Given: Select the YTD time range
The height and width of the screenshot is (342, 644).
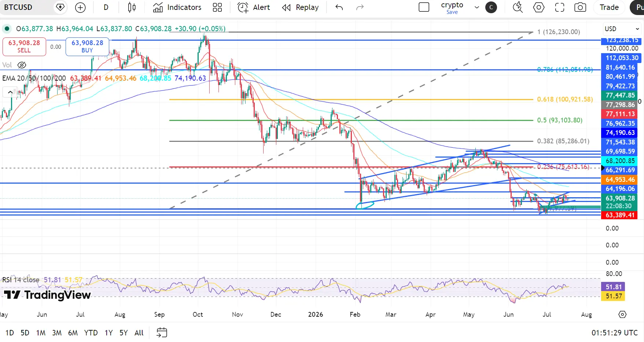Looking at the screenshot, I should click(x=91, y=333).
